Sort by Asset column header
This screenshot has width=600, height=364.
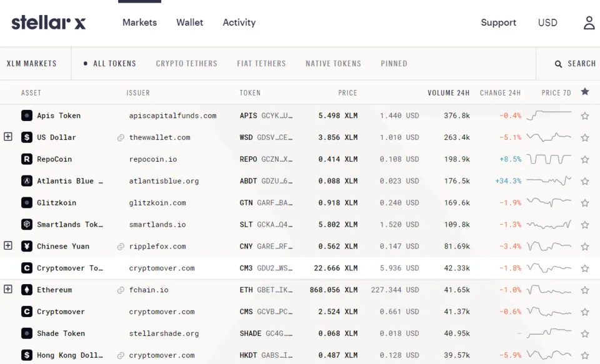pyautogui.click(x=31, y=93)
